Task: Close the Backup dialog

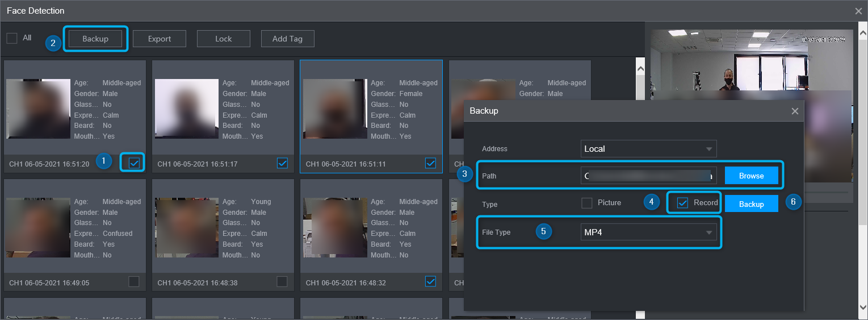Action: pos(795,111)
